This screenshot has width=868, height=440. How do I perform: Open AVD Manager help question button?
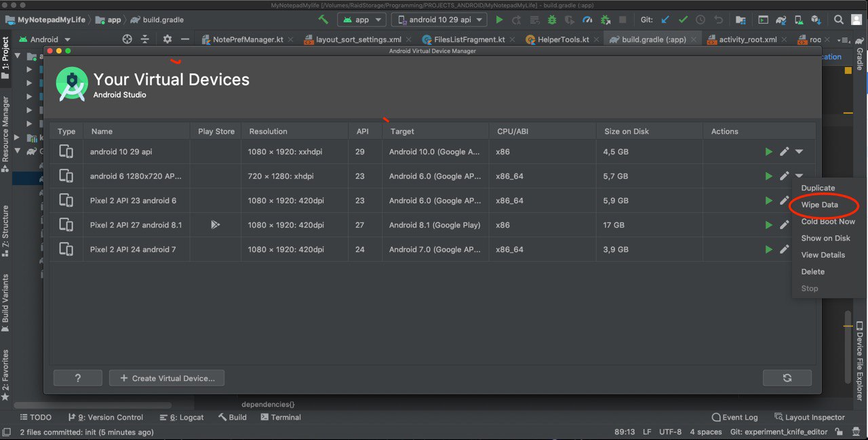coord(78,378)
